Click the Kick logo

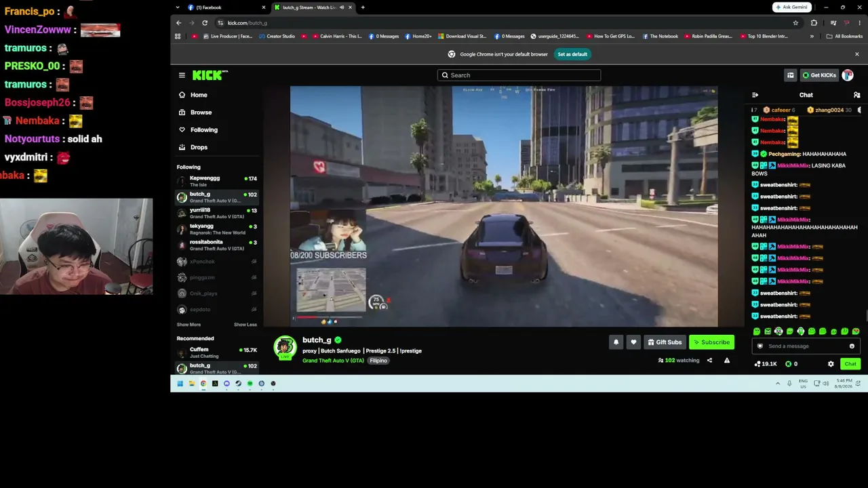tap(210, 75)
